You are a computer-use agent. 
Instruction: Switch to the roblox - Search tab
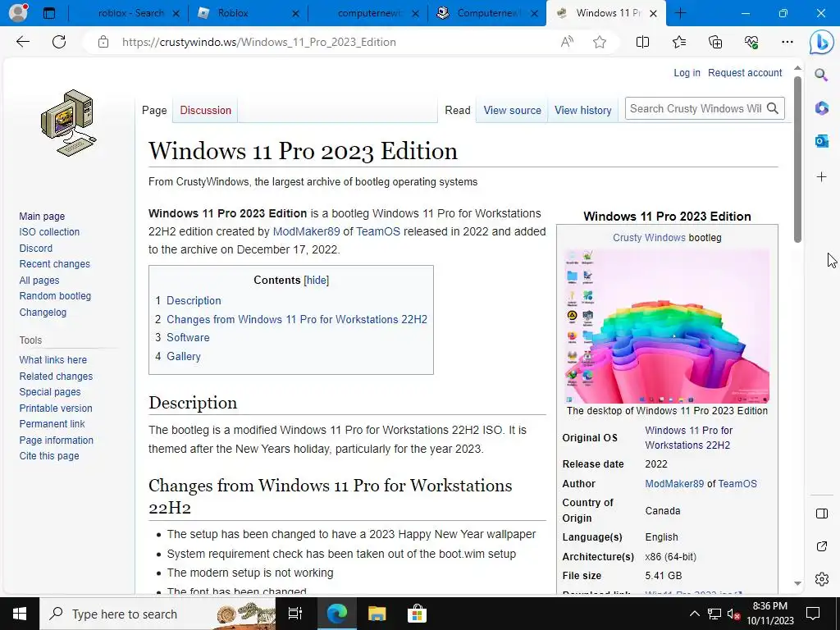pos(129,13)
